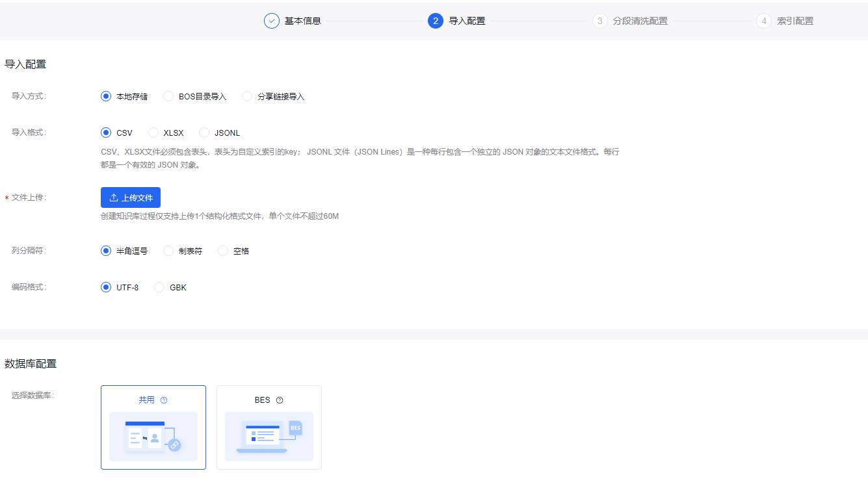Choose BOS目录导入 as import method
868x482 pixels.
point(169,95)
